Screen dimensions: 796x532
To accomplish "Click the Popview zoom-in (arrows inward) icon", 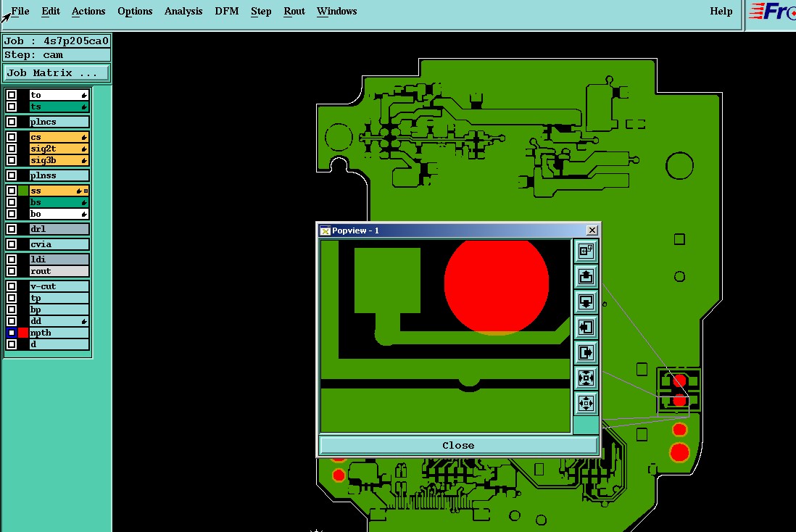I will (x=586, y=378).
